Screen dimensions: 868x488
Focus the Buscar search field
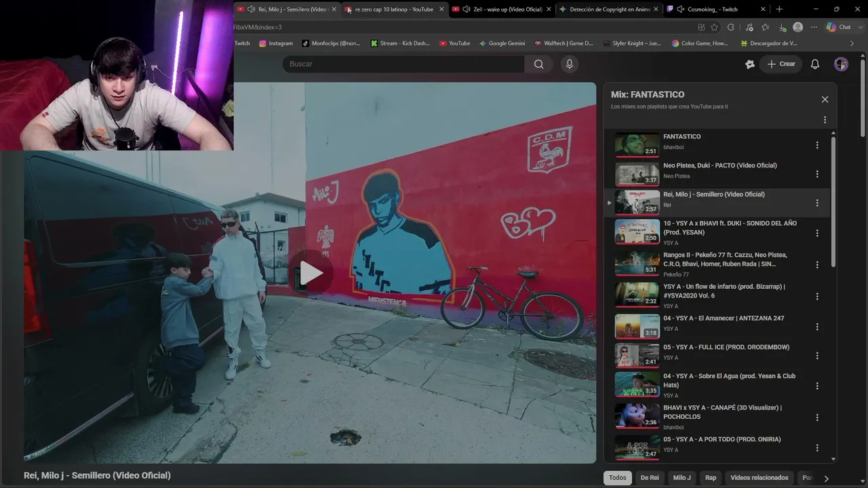403,64
